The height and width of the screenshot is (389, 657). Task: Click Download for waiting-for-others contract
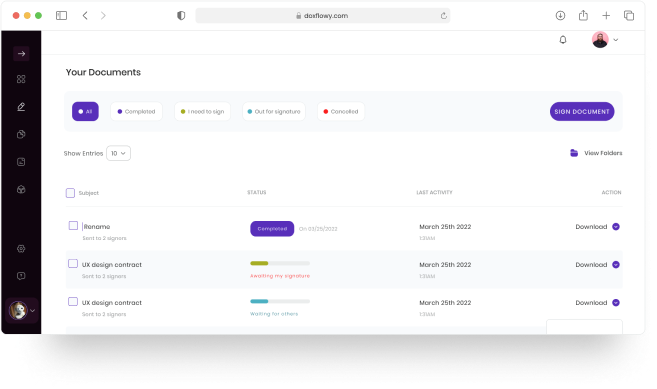tap(591, 303)
